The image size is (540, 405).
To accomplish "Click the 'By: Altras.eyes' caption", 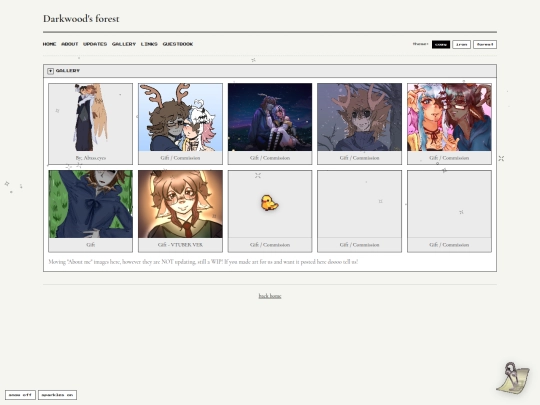I will pos(91,158).
